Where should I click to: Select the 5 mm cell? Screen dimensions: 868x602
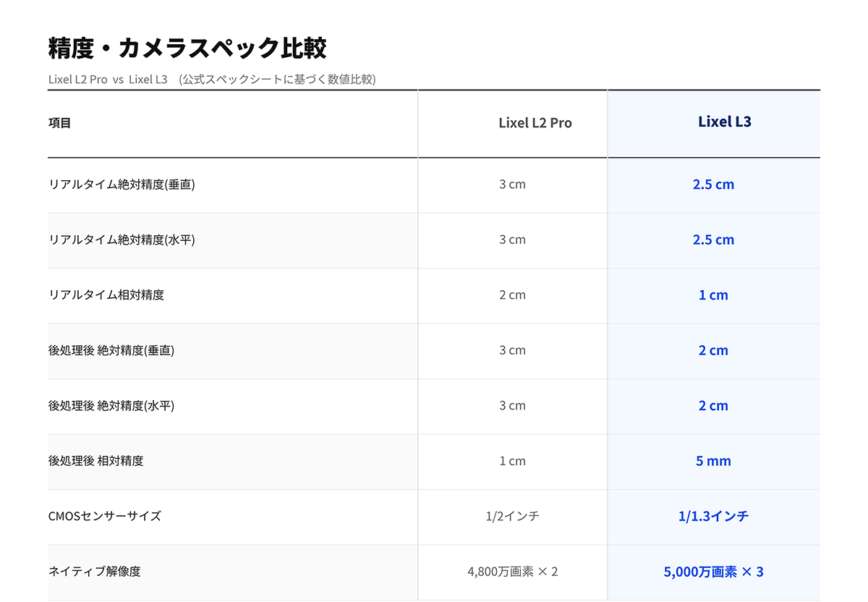point(713,461)
